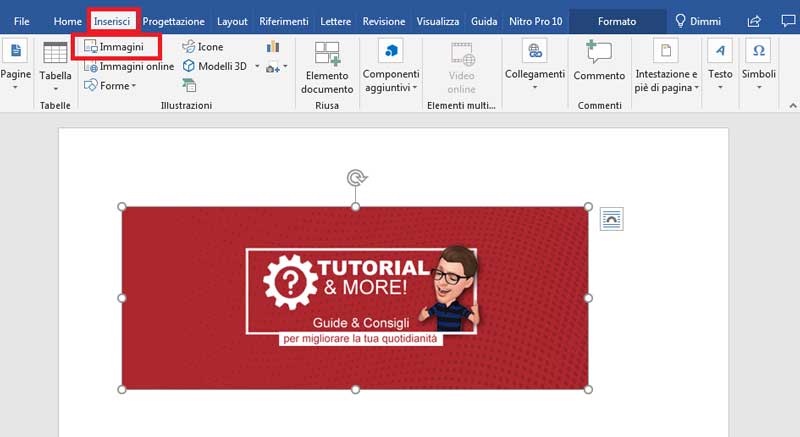Image resolution: width=800 pixels, height=437 pixels.
Task: Click the Dimmi lightbulb search box
Action: pyautogui.click(x=698, y=21)
